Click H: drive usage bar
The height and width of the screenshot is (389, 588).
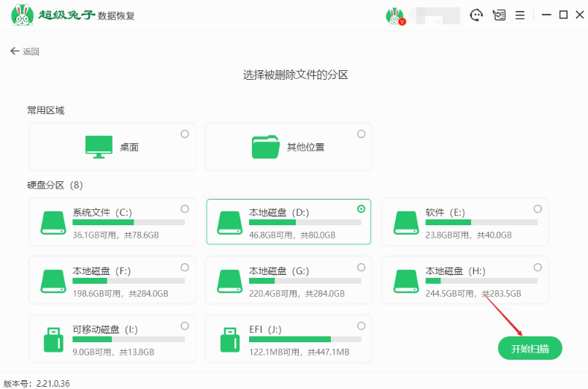[481, 281]
